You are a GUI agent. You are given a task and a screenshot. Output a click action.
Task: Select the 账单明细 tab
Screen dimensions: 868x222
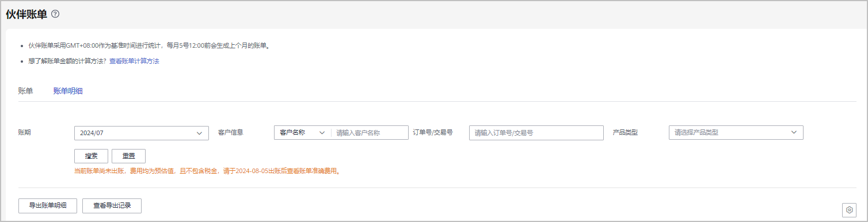68,90
